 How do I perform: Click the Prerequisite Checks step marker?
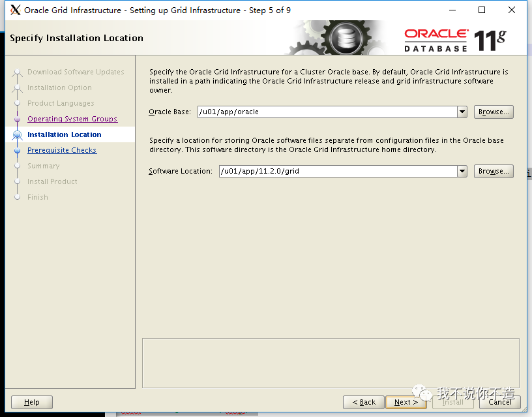point(18,150)
